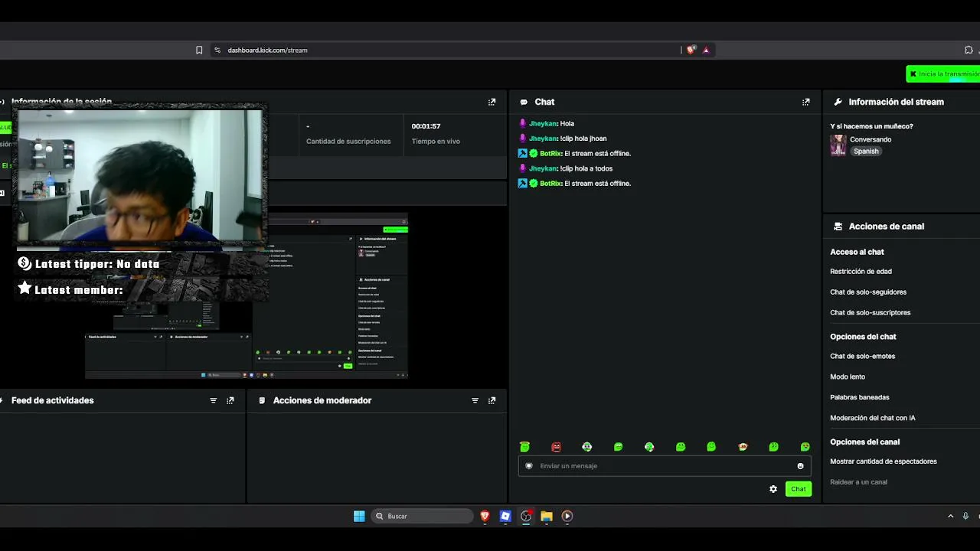Open Mostrar cantidad de espectadores option
Screen dimensions: 980x551
pyautogui.click(x=884, y=461)
